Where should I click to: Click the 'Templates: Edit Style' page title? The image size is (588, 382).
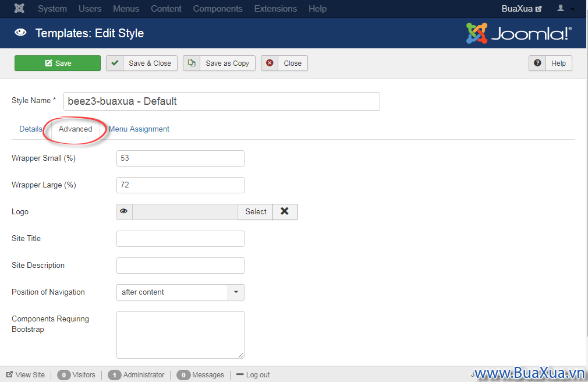click(x=90, y=33)
